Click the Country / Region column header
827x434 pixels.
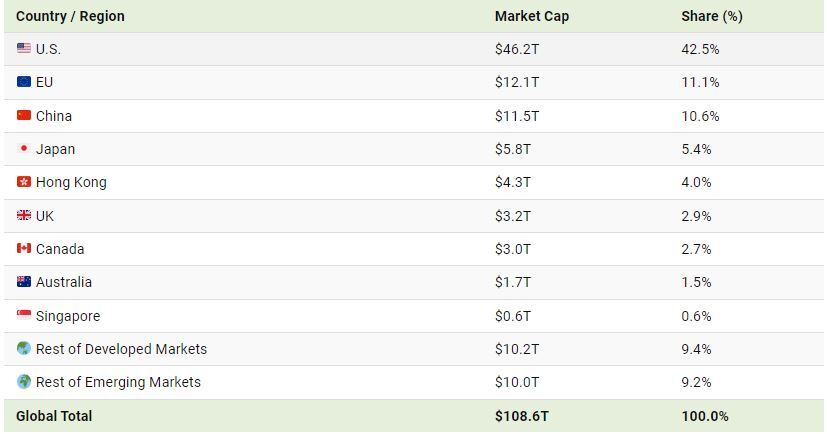click(x=70, y=16)
